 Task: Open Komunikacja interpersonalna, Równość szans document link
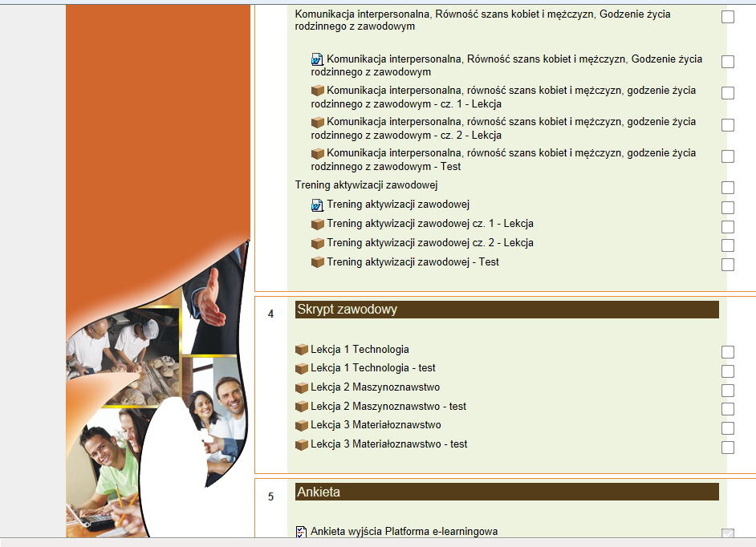(x=506, y=66)
